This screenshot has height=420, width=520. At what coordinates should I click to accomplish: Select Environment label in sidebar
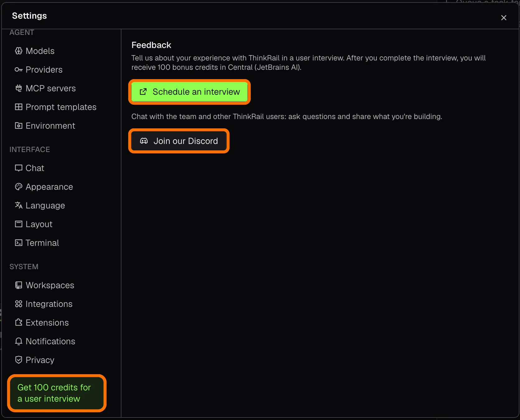coord(50,126)
